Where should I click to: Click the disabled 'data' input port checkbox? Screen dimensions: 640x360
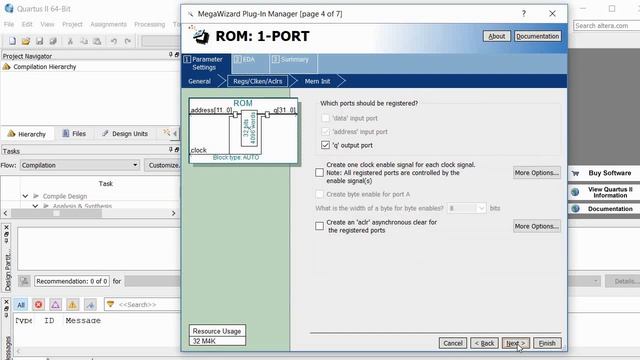pos(325,118)
